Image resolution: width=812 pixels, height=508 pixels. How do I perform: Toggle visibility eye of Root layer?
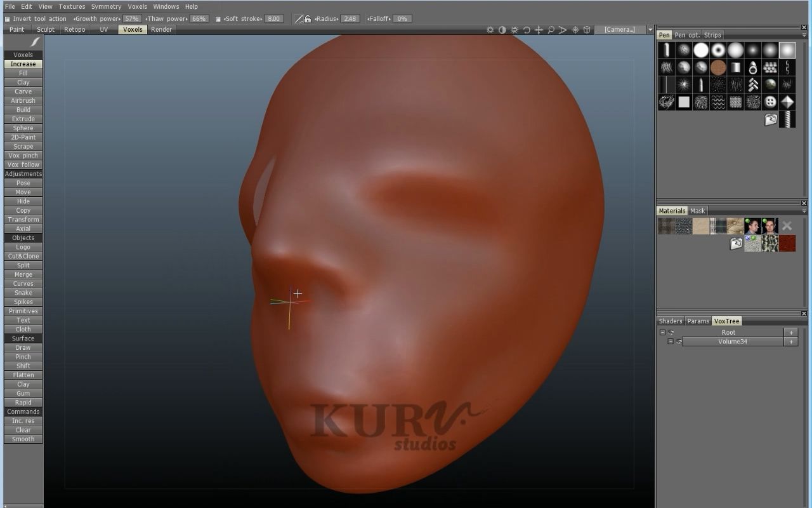(x=671, y=333)
